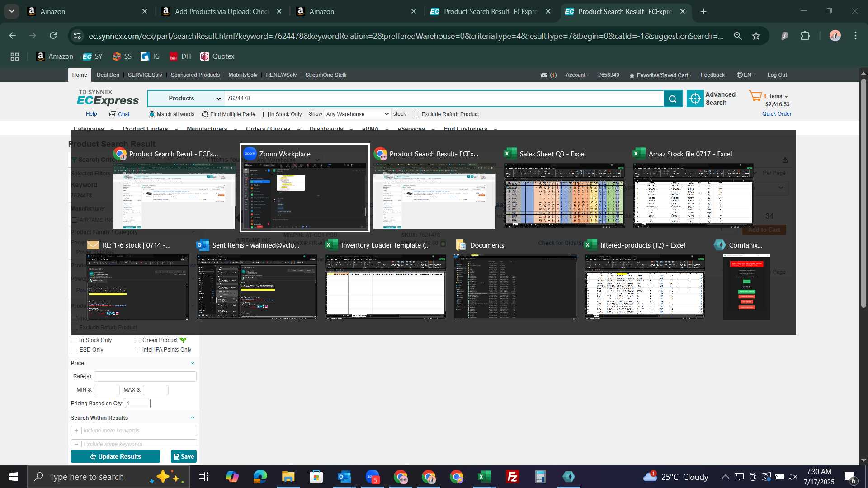Go back with browser back arrow
The image size is (868, 488).
click(x=13, y=36)
